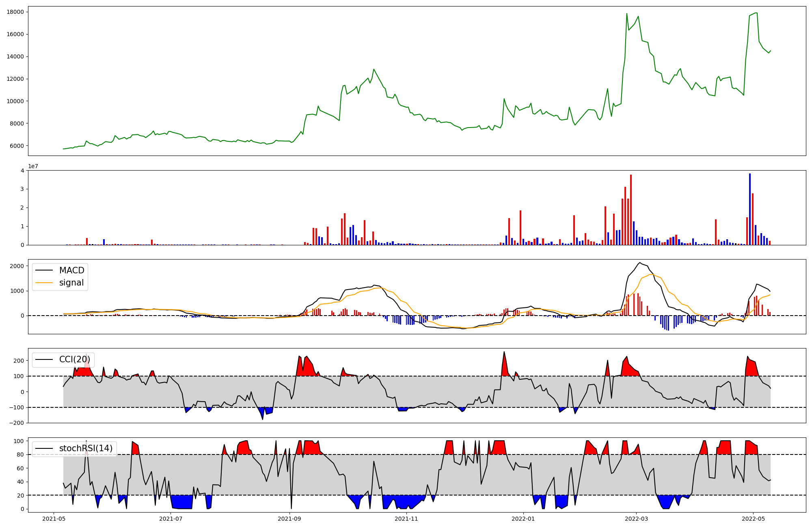The image size is (812, 528).
Task: Click the orange signal legend line swatch
Action: (44, 283)
